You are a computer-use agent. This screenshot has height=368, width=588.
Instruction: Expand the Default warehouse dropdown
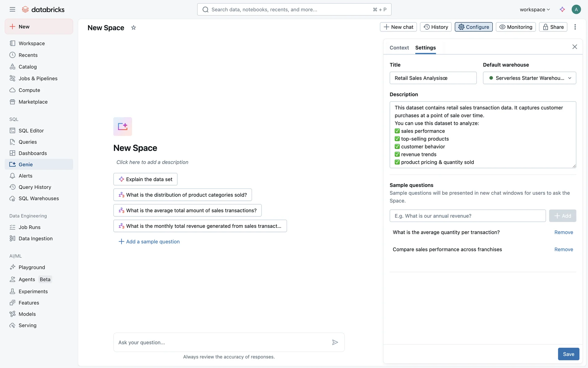[529, 78]
